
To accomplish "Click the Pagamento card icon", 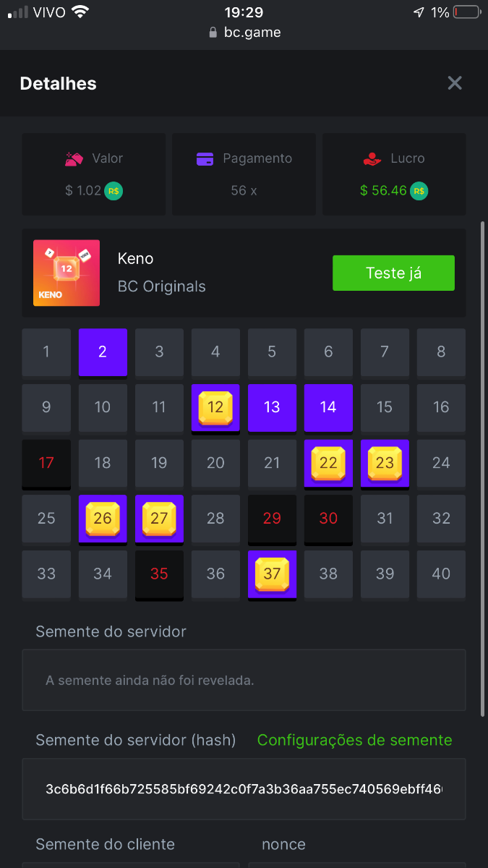I will (205, 159).
